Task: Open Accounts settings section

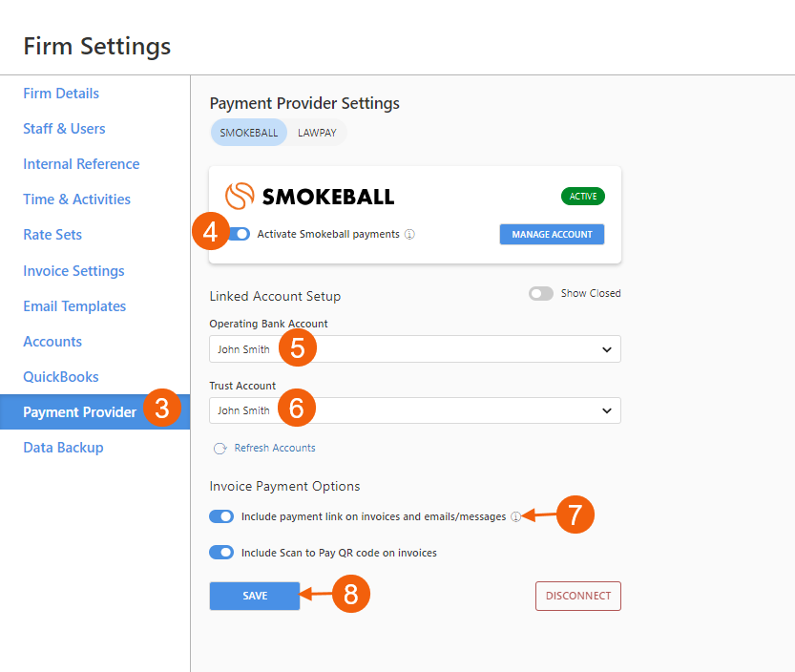Action: pyautogui.click(x=52, y=342)
